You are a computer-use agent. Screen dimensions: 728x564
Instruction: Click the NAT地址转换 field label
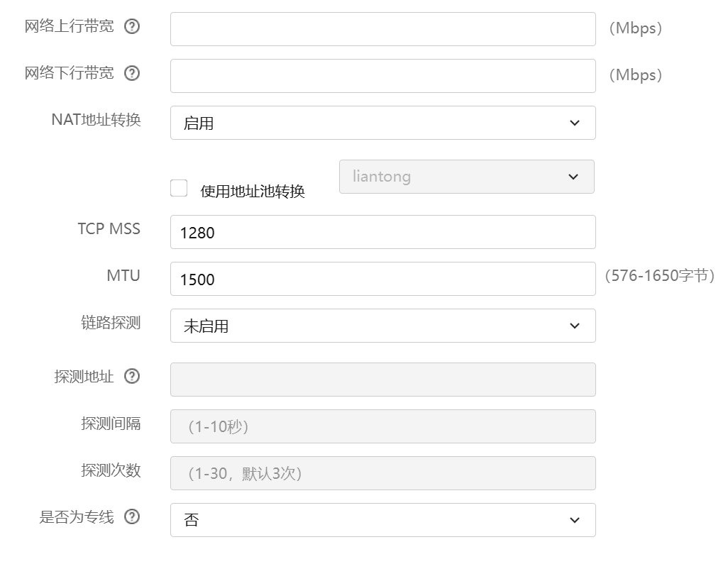[96, 119]
